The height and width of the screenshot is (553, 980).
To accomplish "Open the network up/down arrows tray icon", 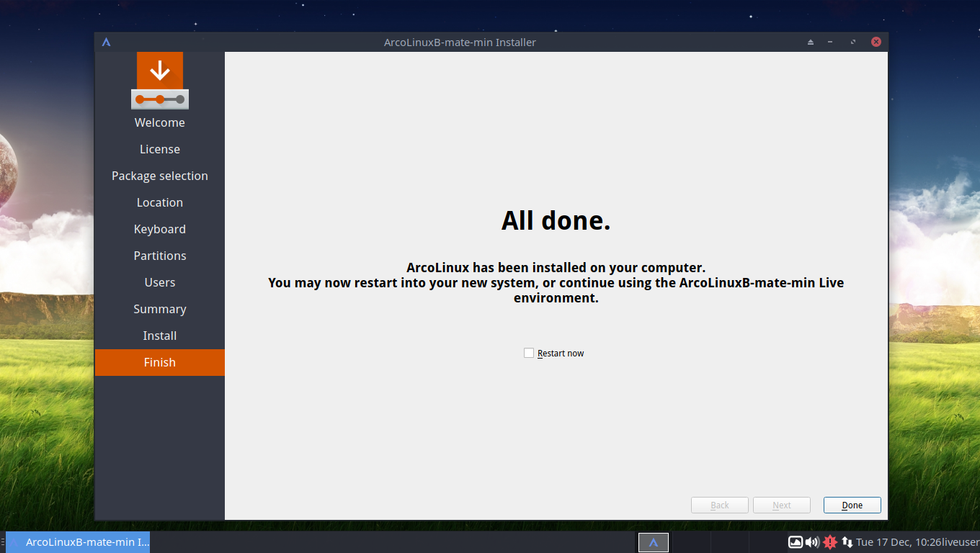I will pyautogui.click(x=847, y=542).
